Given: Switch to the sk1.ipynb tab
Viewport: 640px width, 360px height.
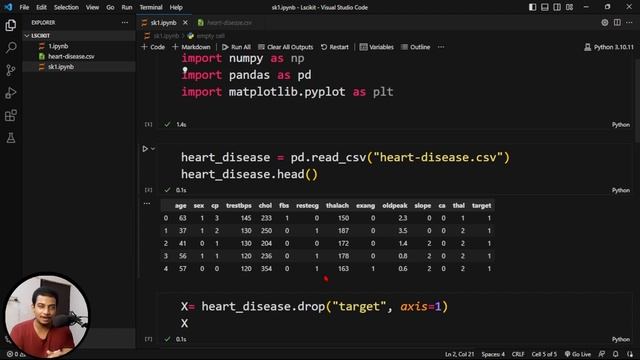Looking at the screenshot, I should click(x=163, y=22).
